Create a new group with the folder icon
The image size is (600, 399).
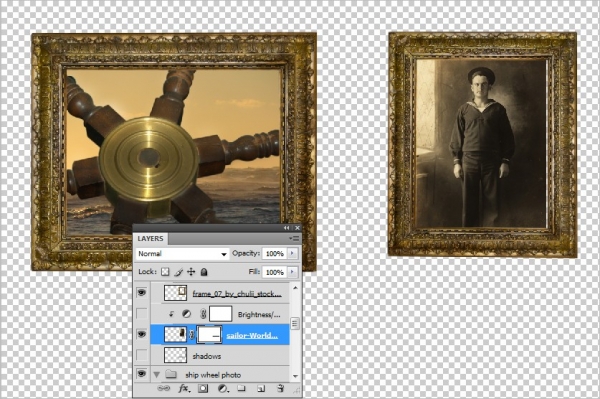point(241,388)
